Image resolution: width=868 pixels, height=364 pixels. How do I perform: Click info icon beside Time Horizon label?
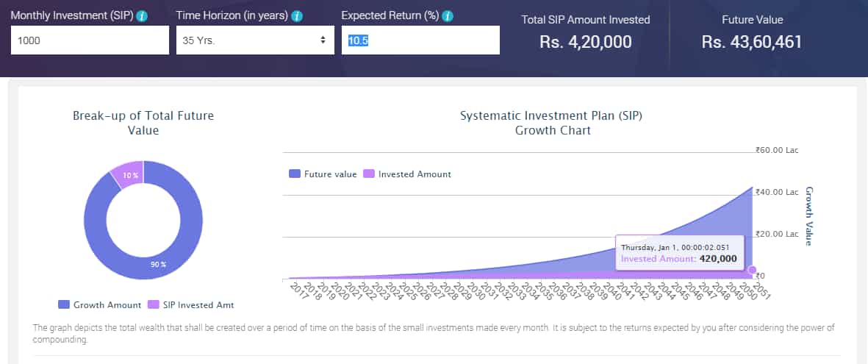(297, 16)
